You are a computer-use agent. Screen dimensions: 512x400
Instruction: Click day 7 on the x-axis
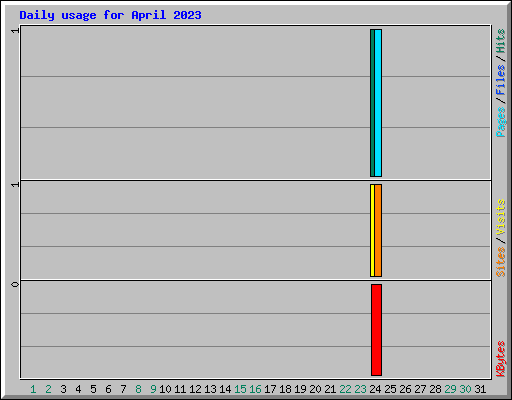[x=123, y=389]
